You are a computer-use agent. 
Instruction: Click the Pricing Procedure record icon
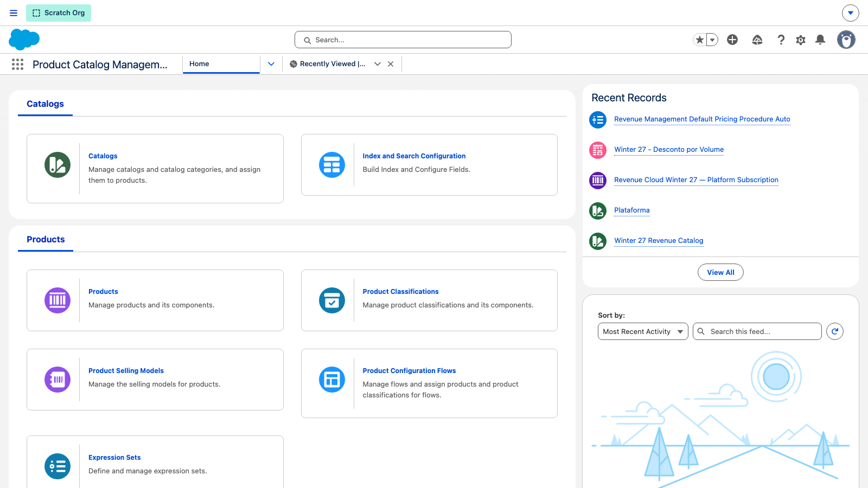point(598,120)
